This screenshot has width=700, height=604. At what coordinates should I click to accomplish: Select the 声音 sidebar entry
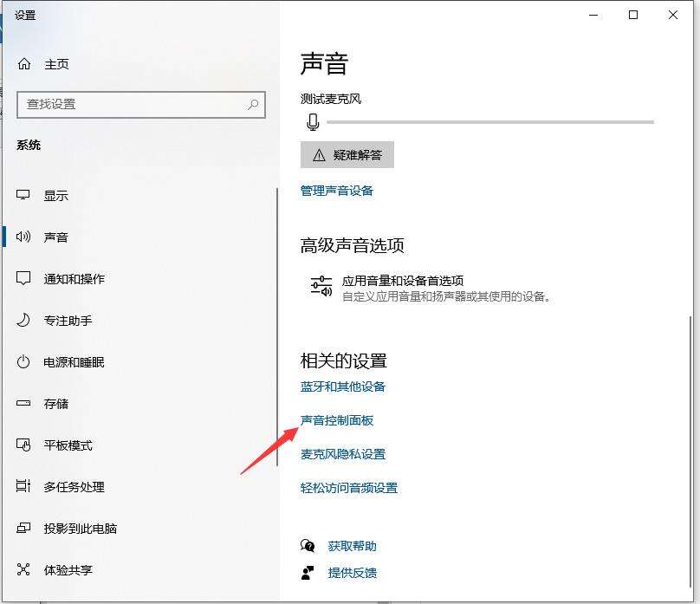pos(55,237)
